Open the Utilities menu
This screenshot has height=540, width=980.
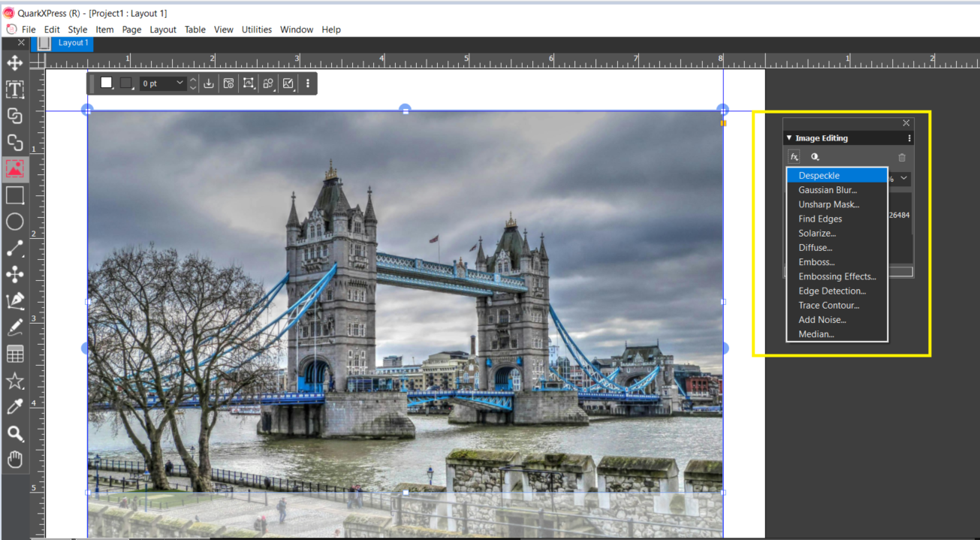pos(256,29)
